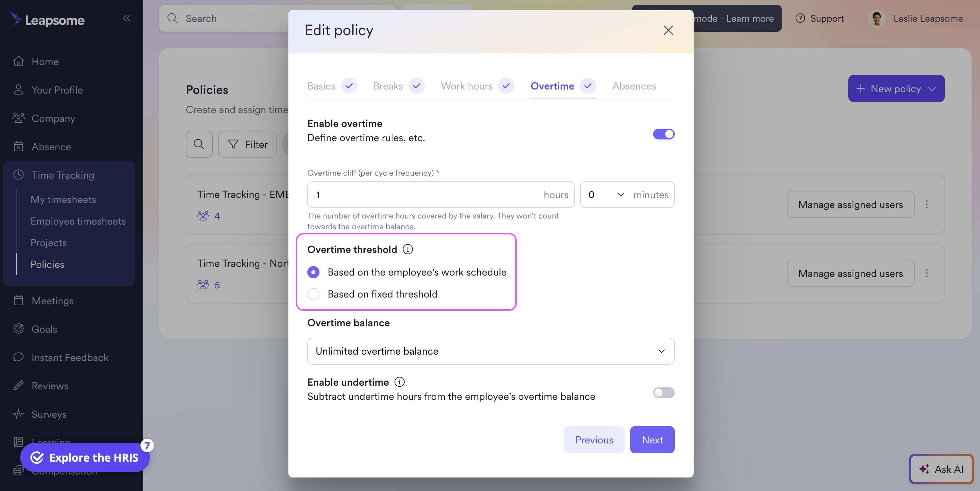
Task: Open the Goals target icon
Action: pos(18,329)
